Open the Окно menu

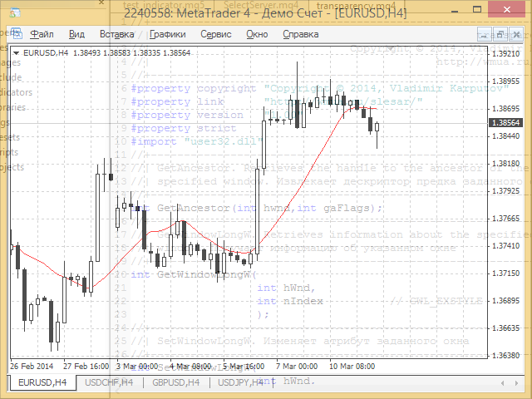[x=257, y=34]
